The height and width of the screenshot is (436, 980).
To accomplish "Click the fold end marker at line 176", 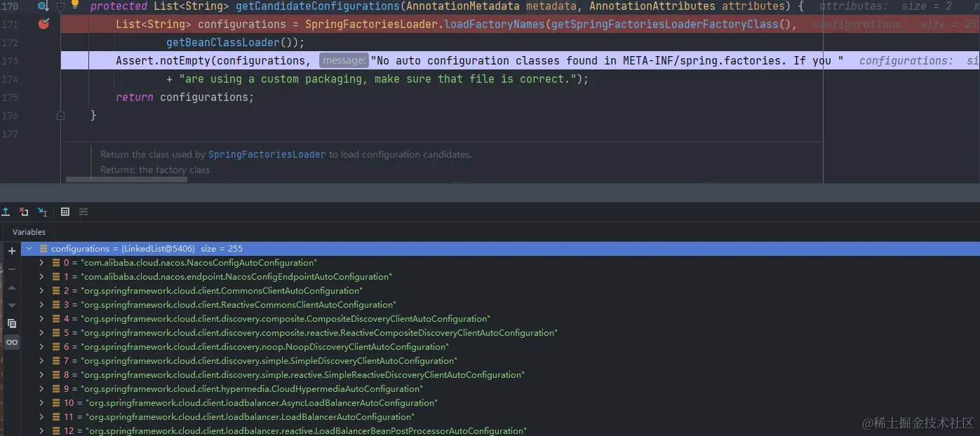I will [x=60, y=115].
